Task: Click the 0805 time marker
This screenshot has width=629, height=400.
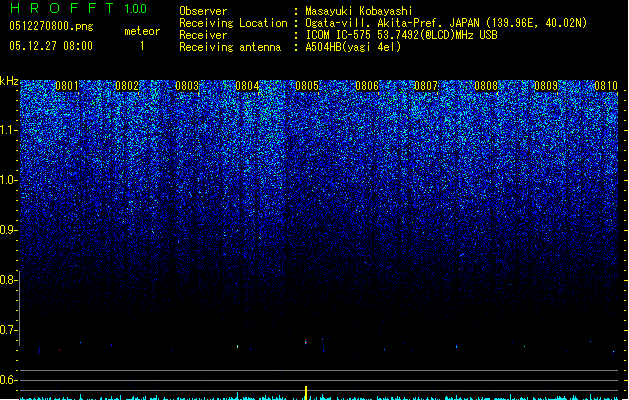Action: tap(307, 86)
